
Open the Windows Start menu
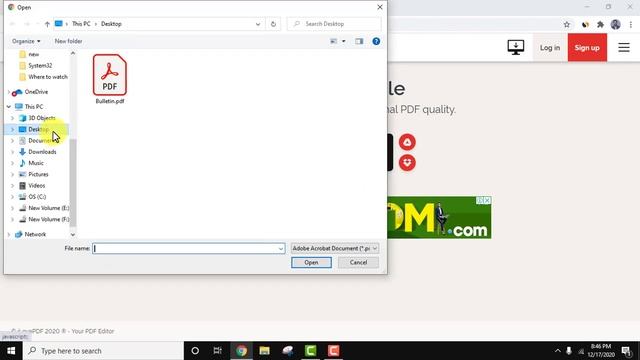pos(11,351)
